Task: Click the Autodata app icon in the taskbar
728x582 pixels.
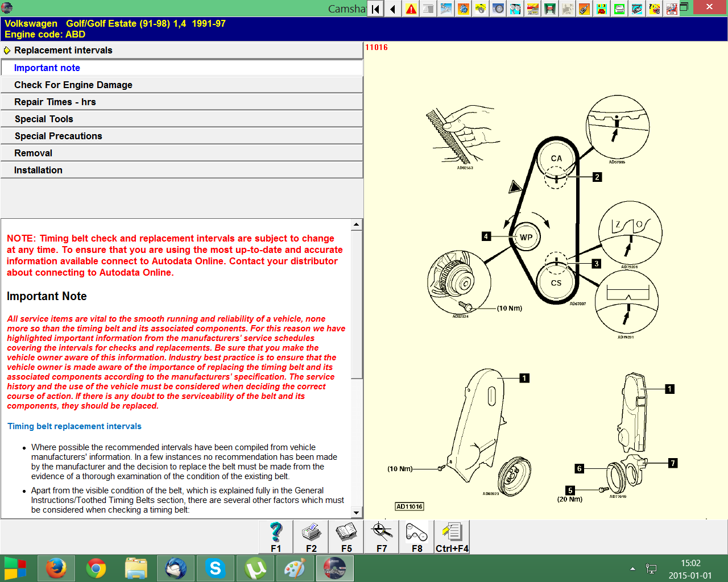Action: pyautogui.click(x=335, y=568)
